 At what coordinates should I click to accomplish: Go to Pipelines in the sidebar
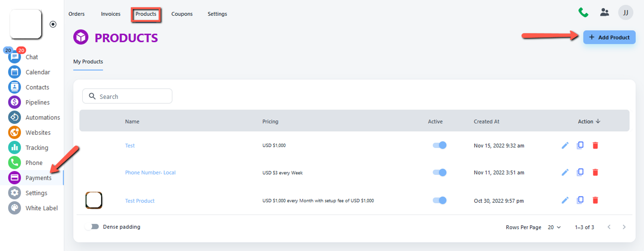(37, 102)
